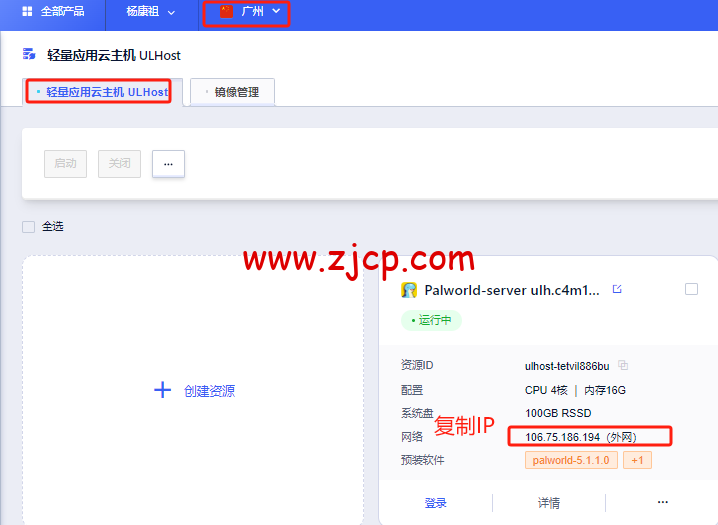This screenshot has height=525, width=718.
Task: Open external link icon beside Palworld-server name
Action: click(x=617, y=289)
